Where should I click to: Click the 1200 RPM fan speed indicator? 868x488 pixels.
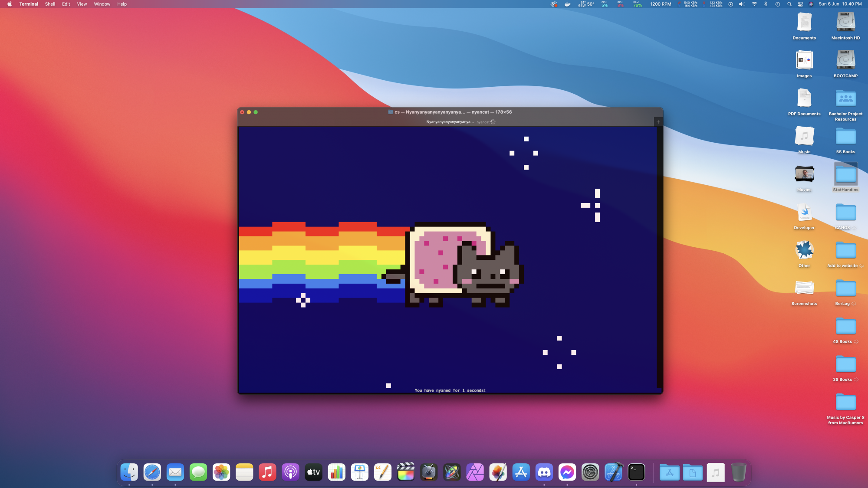pyautogui.click(x=661, y=4)
